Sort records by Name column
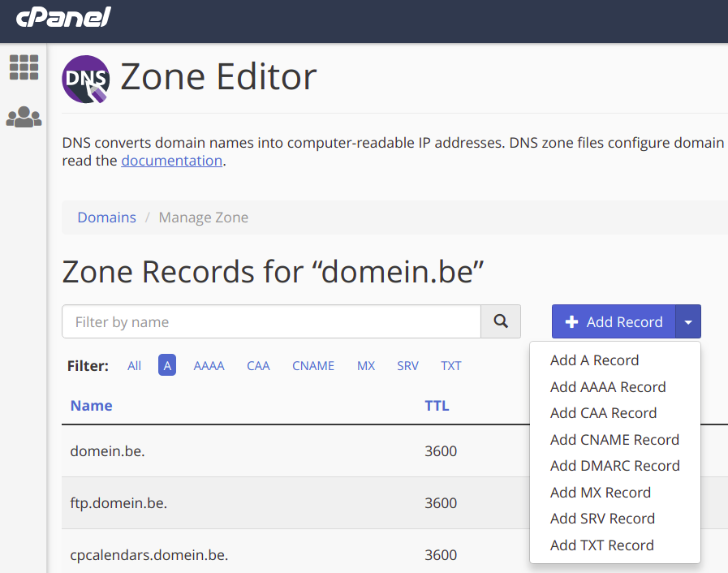This screenshot has width=728, height=573. 92,406
